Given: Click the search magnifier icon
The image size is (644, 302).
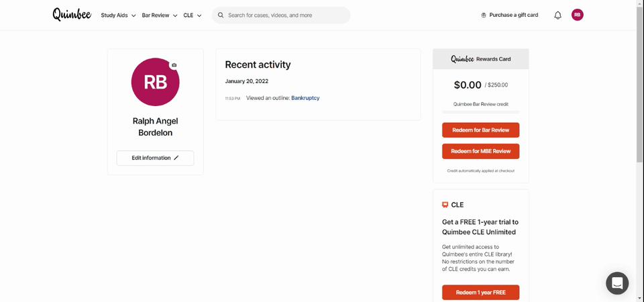Looking at the screenshot, I should [x=221, y=15].
